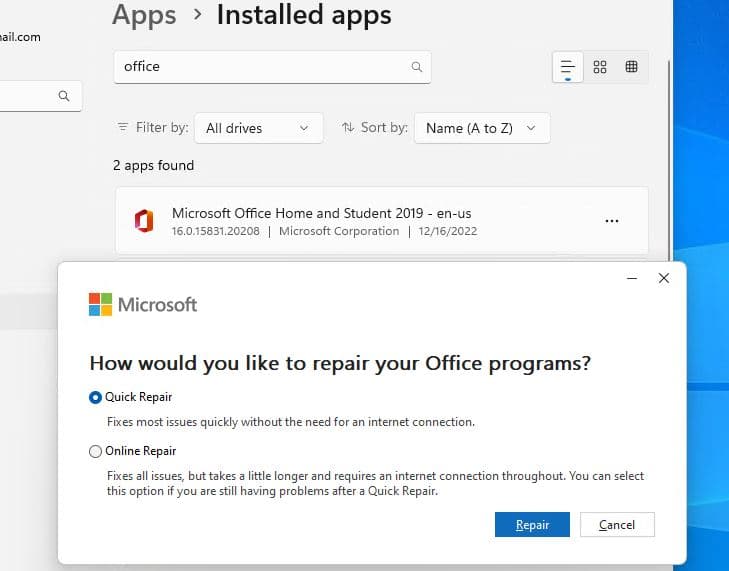This screenshot has width=729, height=571.
Task: Click the magnifier icon in the apps search box
Action: pos(417,67)
